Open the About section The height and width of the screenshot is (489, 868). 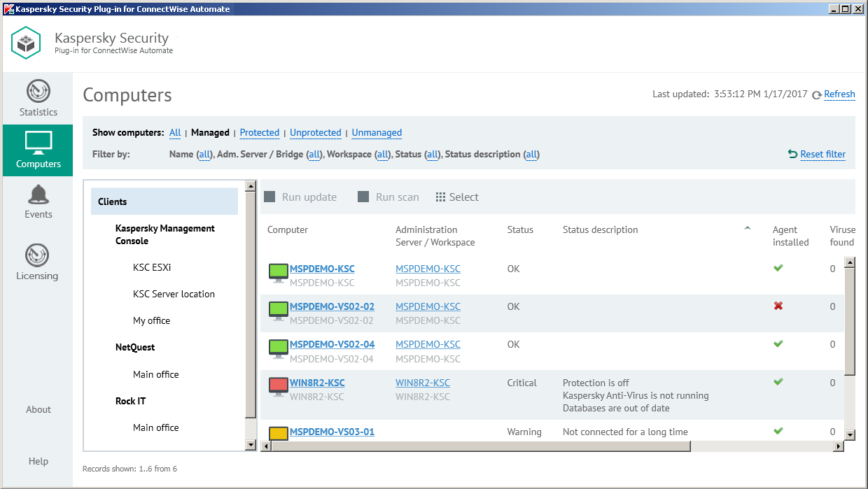pyautogui.click(x=38, y=409)
